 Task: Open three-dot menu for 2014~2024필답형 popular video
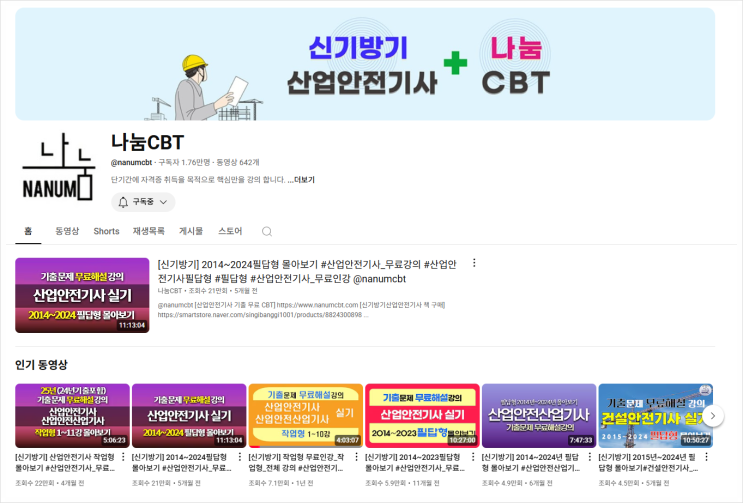pyautogui.click(x=240, y=457)
